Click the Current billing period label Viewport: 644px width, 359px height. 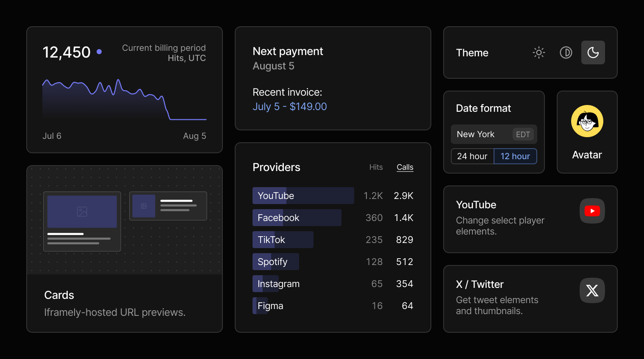[164, 48]
